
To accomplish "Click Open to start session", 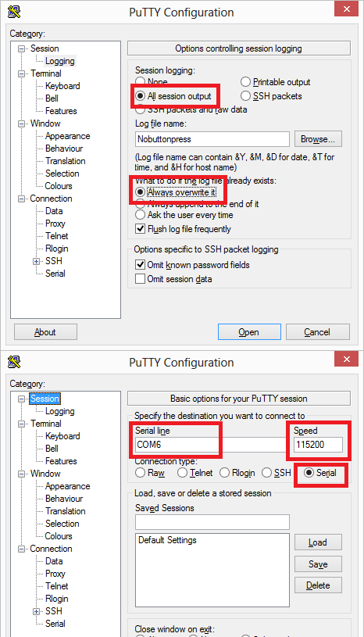I will click(x=249, y=332).
